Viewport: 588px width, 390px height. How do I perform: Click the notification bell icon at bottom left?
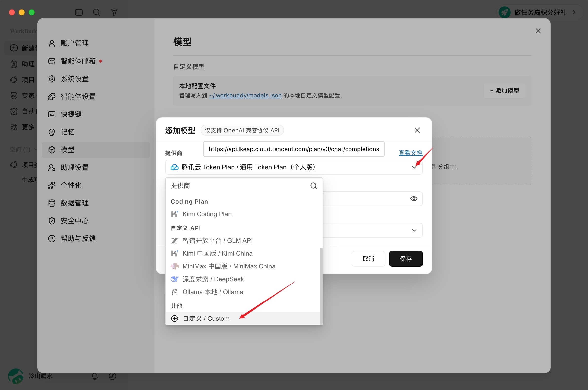click(x=94, y=376)
